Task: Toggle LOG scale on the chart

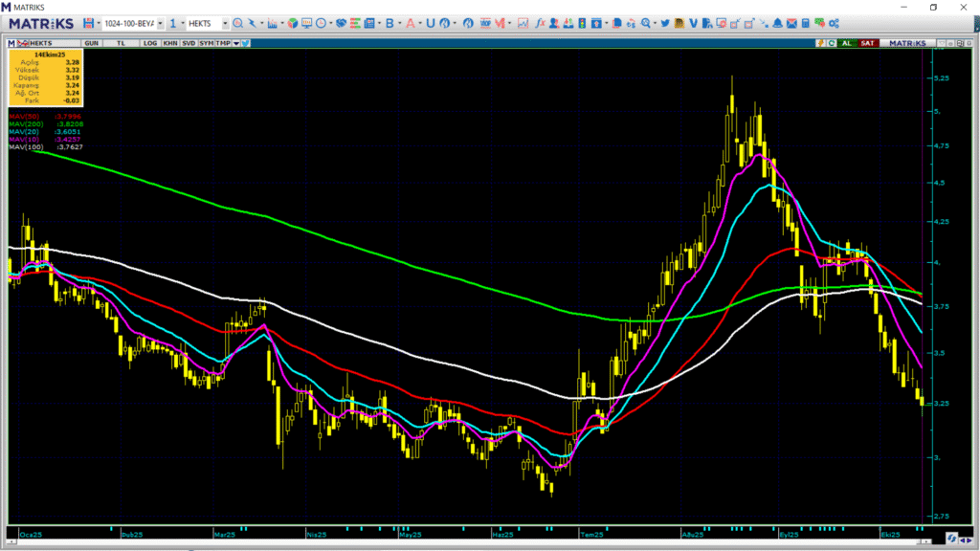Action: 150,43
